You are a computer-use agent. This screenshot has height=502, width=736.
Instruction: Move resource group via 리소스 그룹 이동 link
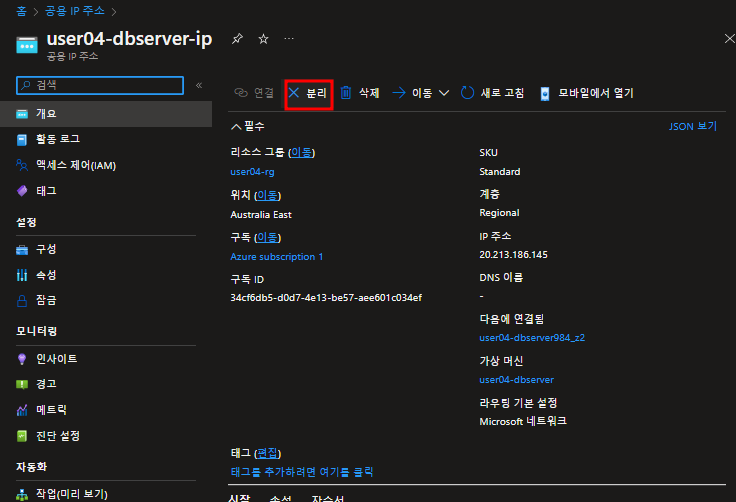[301, 152]
